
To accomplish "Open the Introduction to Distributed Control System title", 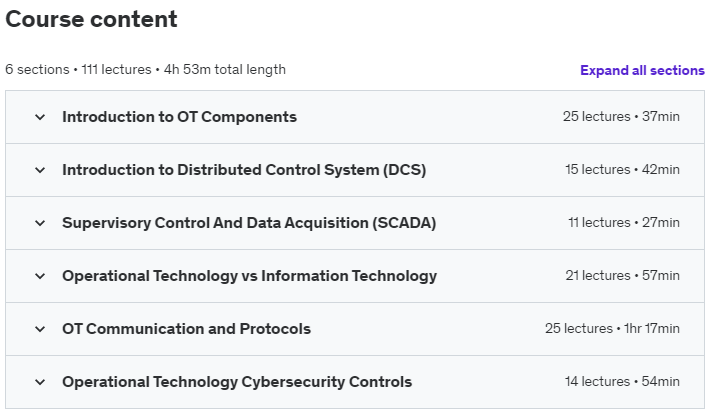I will tap(244, 170).
